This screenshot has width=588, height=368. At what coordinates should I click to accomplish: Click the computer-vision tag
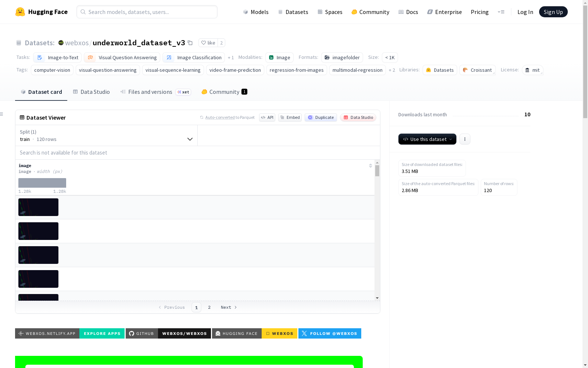52,70
